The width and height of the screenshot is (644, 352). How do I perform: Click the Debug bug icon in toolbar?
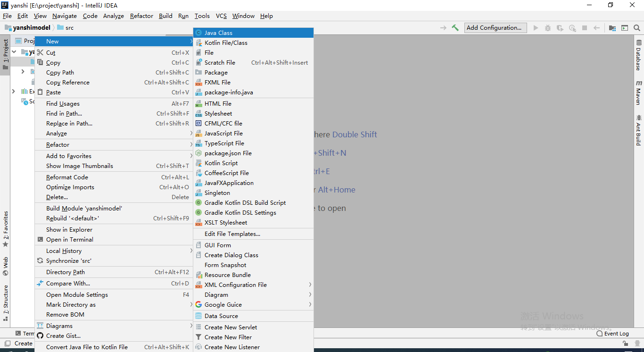point(548,28)
